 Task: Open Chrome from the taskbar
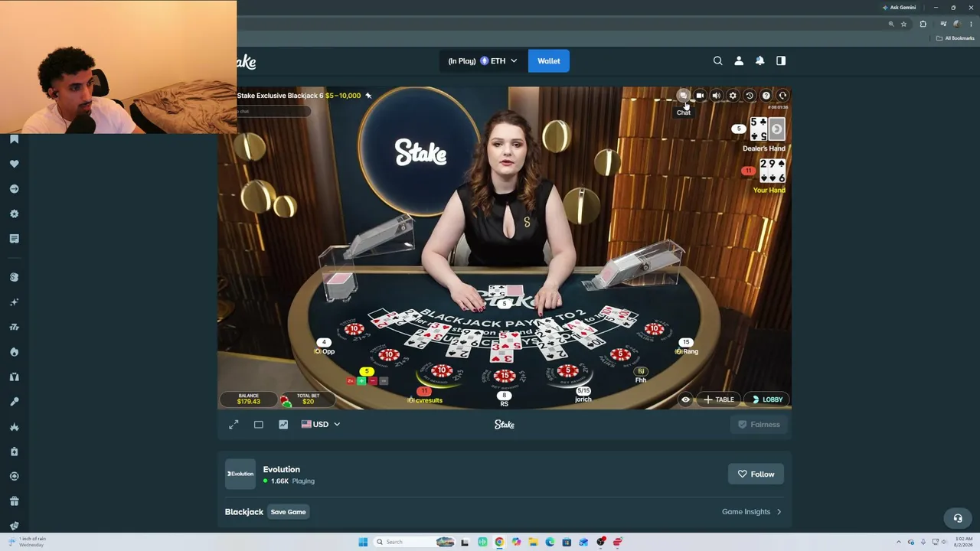499,542
